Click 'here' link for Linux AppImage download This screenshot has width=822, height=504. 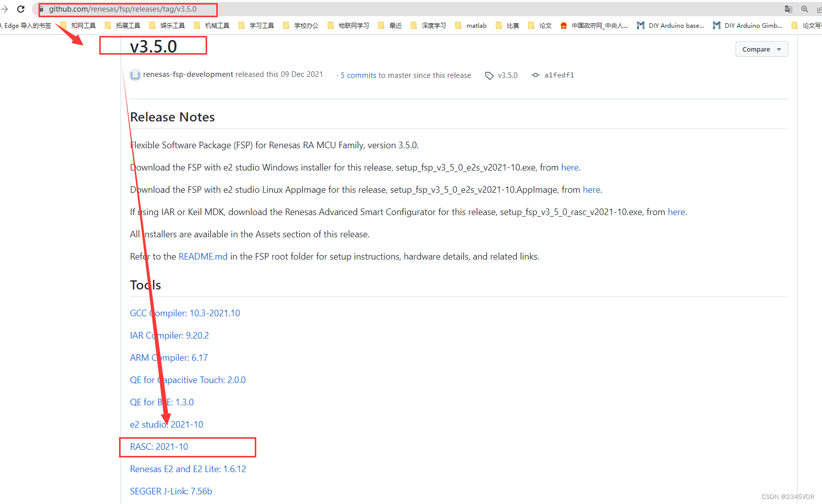592,190
